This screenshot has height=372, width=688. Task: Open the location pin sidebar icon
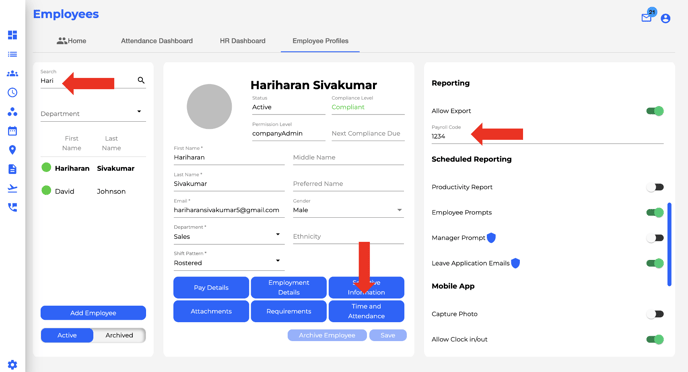tap(12, 150)
